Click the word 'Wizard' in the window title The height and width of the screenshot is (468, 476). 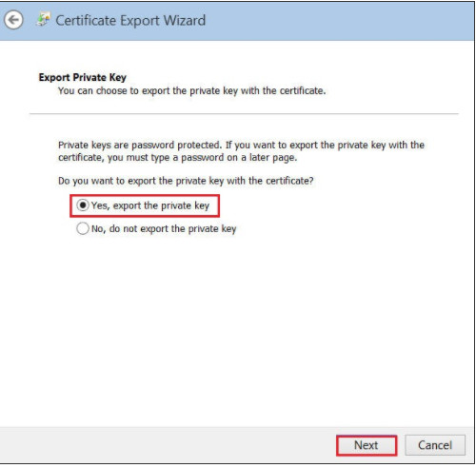click(185, 21)
